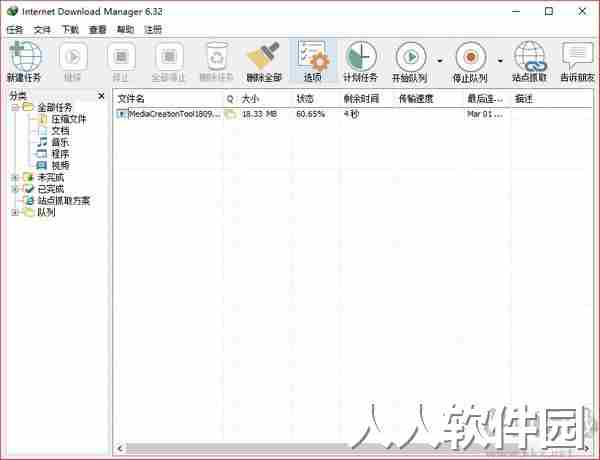The width and height of the screenshot is (600, 460).
Task: Click the 开始队列 (start queue) icon
Action: pos(410,62)
